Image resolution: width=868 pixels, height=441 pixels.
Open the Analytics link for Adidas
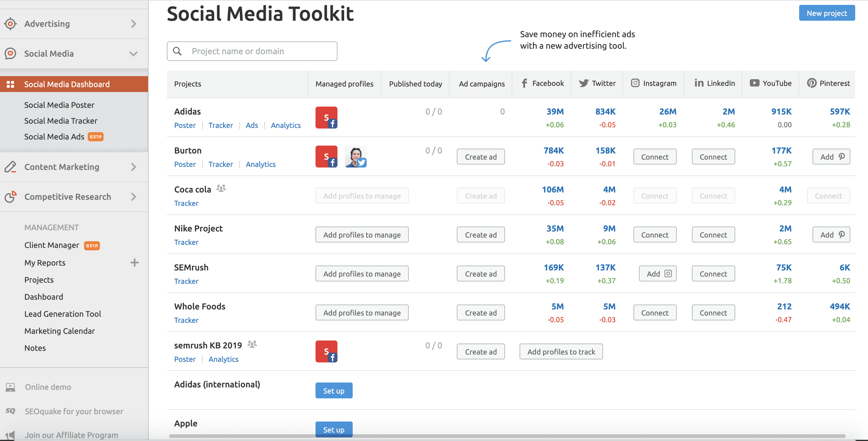[x=285, y=125]
